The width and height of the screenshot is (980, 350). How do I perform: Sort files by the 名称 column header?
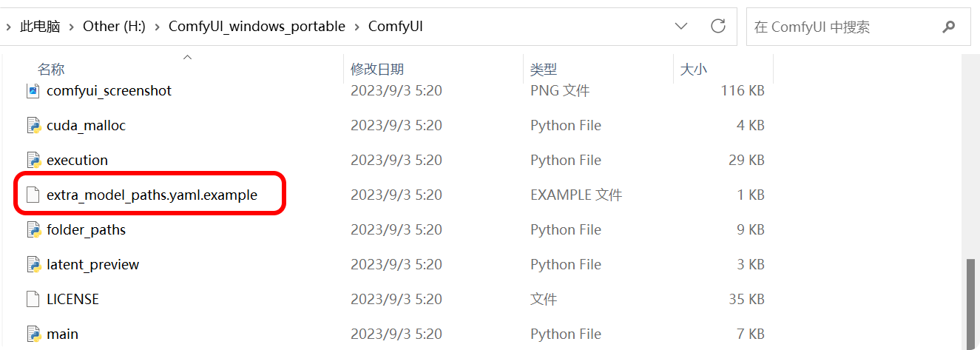coord(51,70)
